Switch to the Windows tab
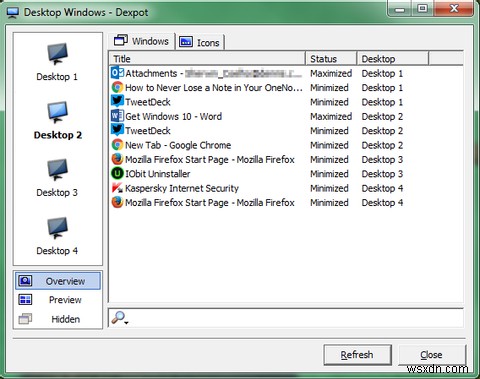This screenshot has width=480, height=379. 142,41
